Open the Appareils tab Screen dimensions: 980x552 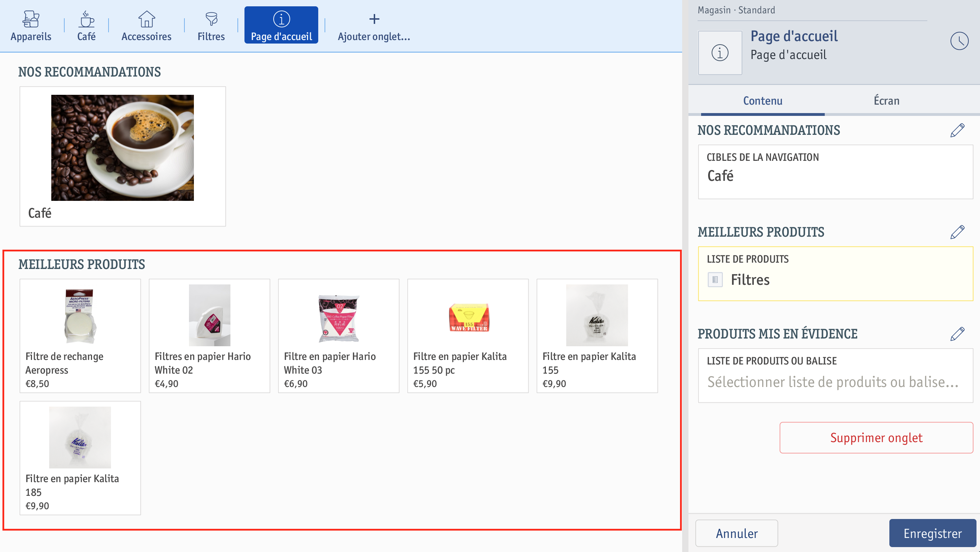tap(31, 26)
